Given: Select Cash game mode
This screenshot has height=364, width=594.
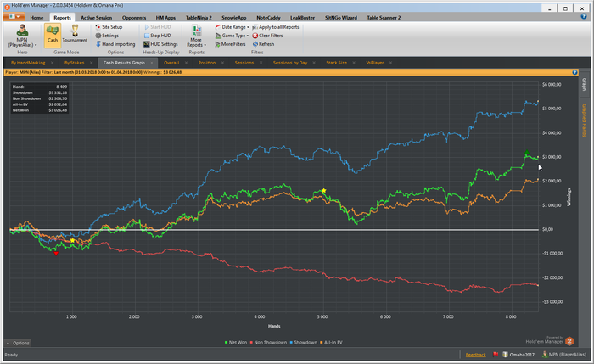Looking at the screenshot, I should click(x=53, y=36).
